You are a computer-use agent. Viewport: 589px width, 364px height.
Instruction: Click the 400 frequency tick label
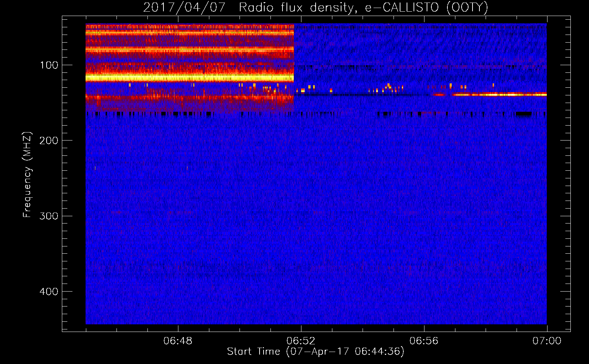[x=49, y=292]
